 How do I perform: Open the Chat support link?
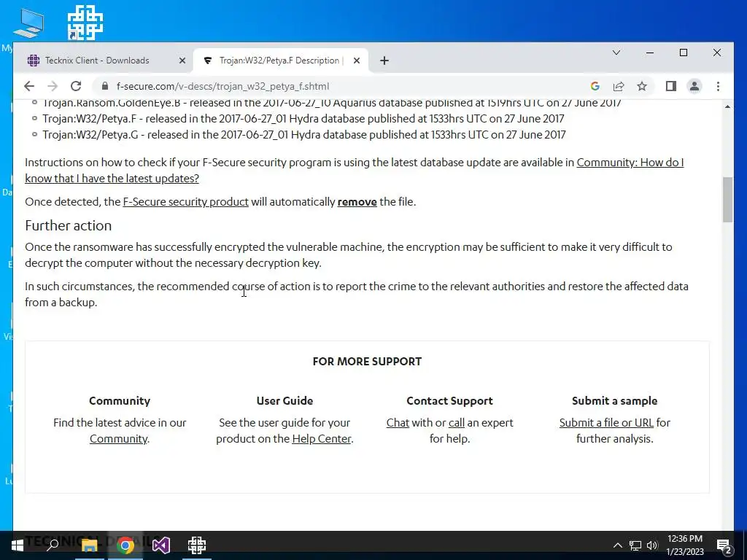[398, 423]
